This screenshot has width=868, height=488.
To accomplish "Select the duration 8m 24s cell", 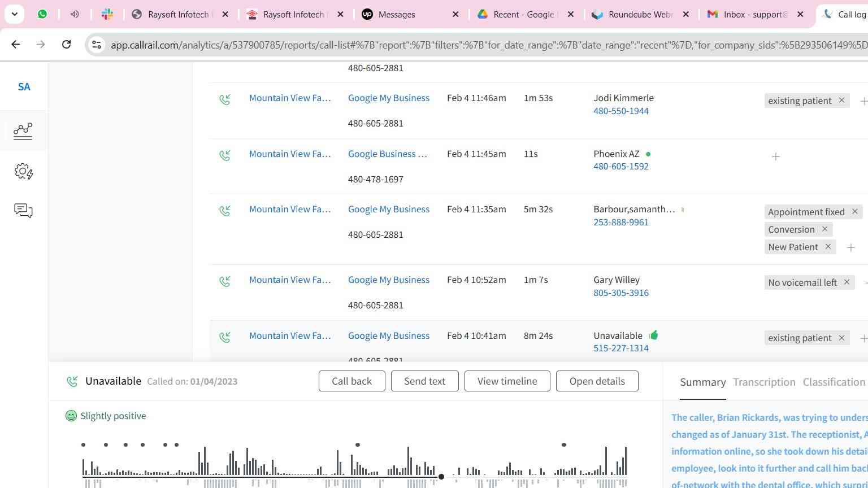I will click(x=538, y=335).
